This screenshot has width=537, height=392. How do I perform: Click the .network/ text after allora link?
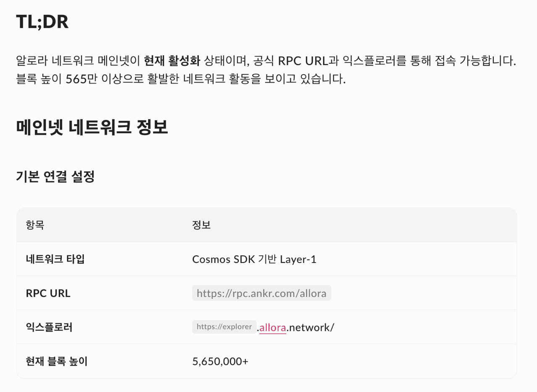310,327
